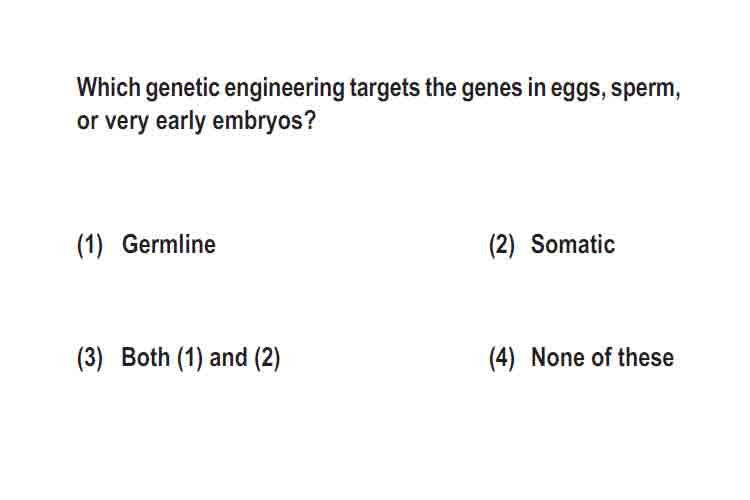The height and width of the screenshot is (500, 750).
Task: Click the (1) number before Germline
Action: [x=90, y=244]
